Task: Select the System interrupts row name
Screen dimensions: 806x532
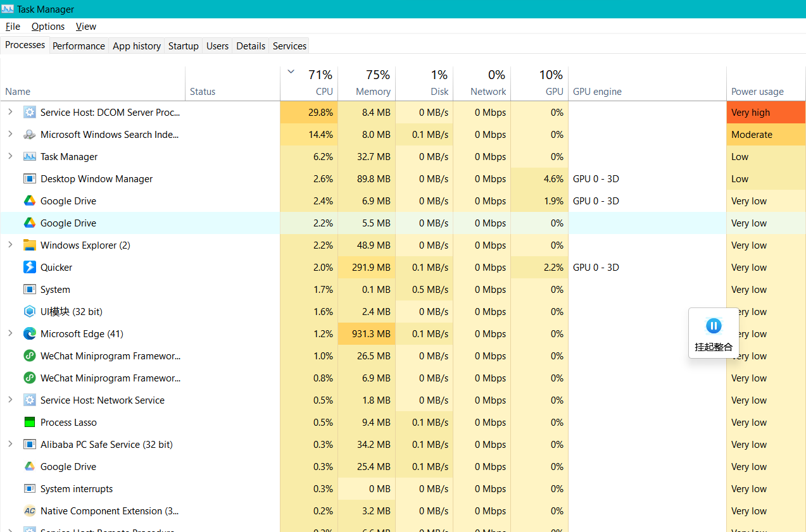Action: [77, 489]
